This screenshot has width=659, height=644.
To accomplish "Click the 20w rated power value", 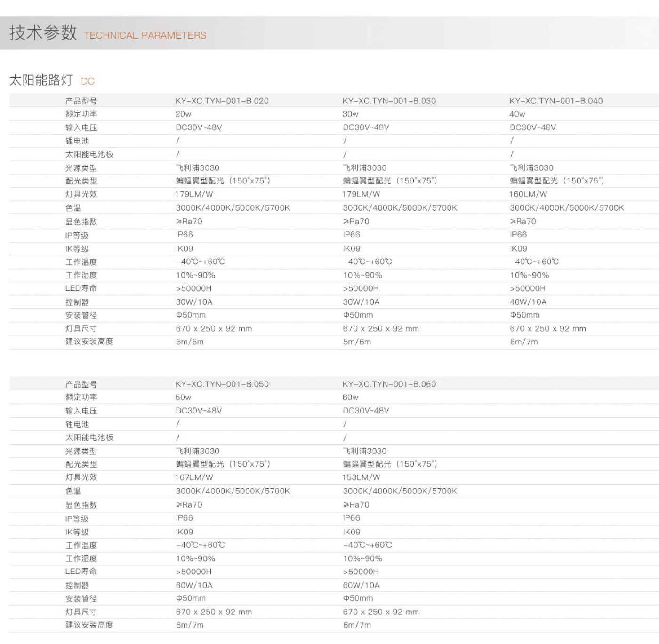I will [x=183, y=114].
